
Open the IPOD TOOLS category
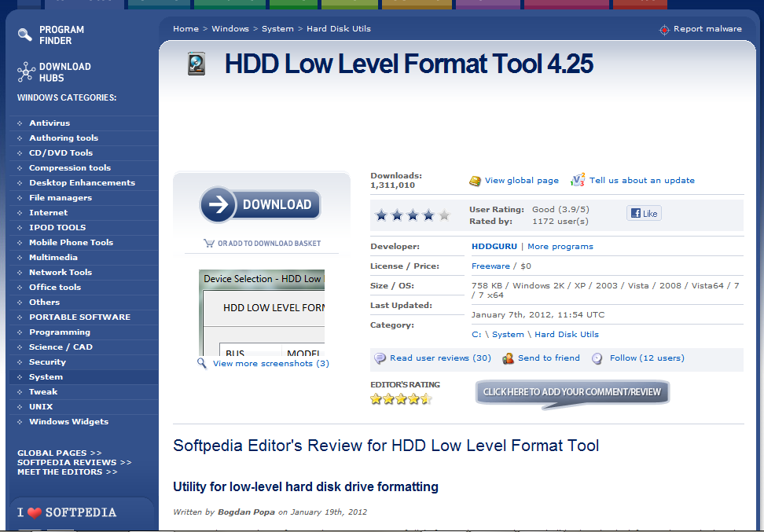(57, 228)
